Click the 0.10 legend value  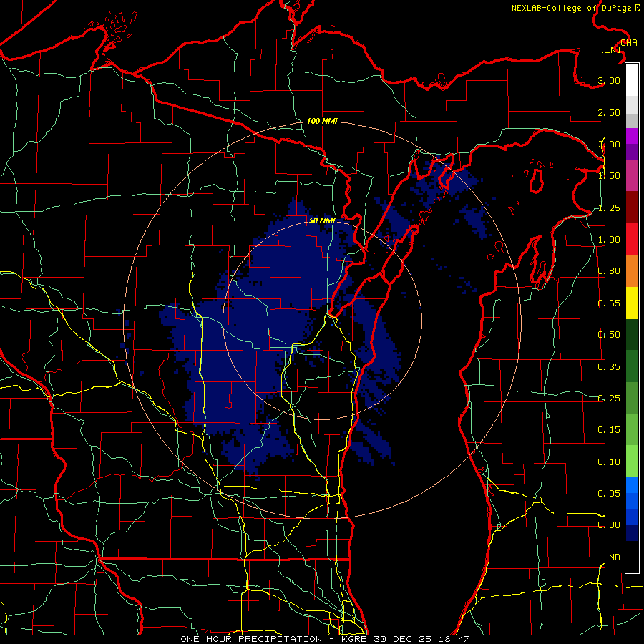[x=609, y=462]
